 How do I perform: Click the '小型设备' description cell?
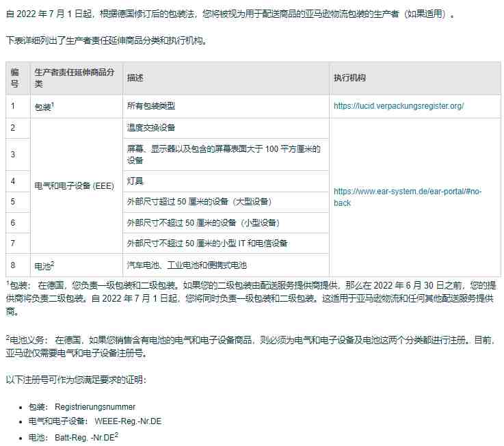tap(226, 223)
